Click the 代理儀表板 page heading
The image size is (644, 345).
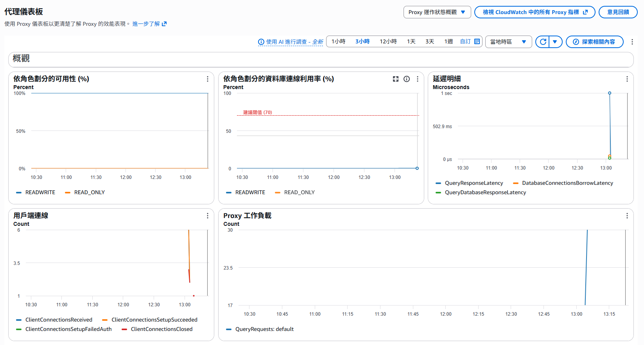pyautogui.click(x=23, y=12)
